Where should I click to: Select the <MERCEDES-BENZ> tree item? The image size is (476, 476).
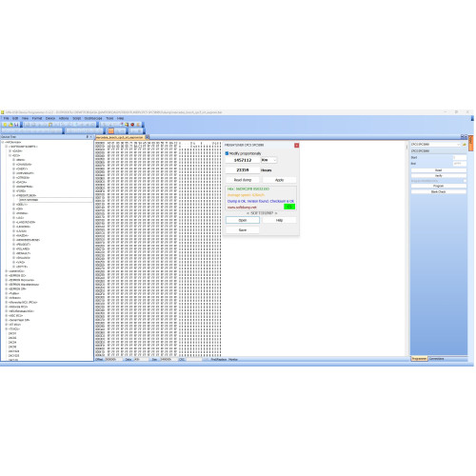(x=28, y=240)
